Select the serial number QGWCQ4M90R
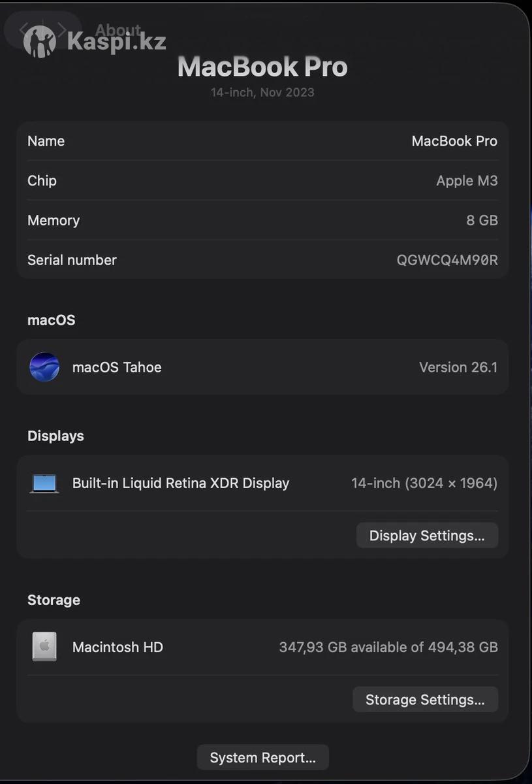This screenshot has width=532, height=784. [447, 260]
